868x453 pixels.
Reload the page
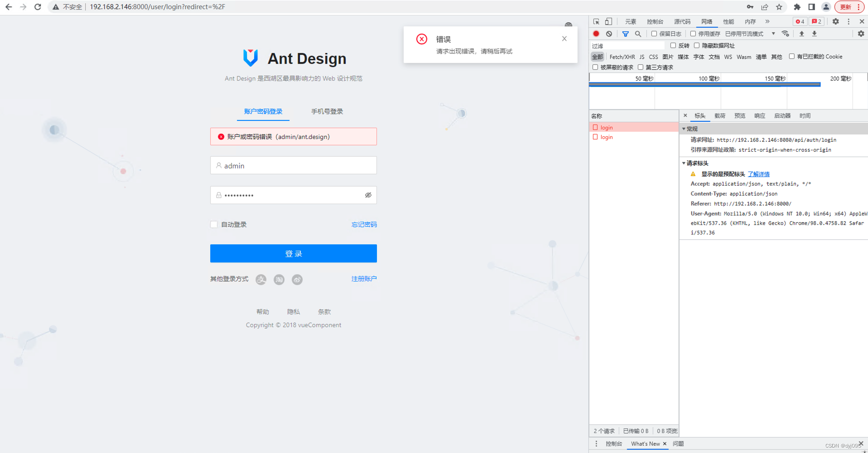tap(38, 7)
